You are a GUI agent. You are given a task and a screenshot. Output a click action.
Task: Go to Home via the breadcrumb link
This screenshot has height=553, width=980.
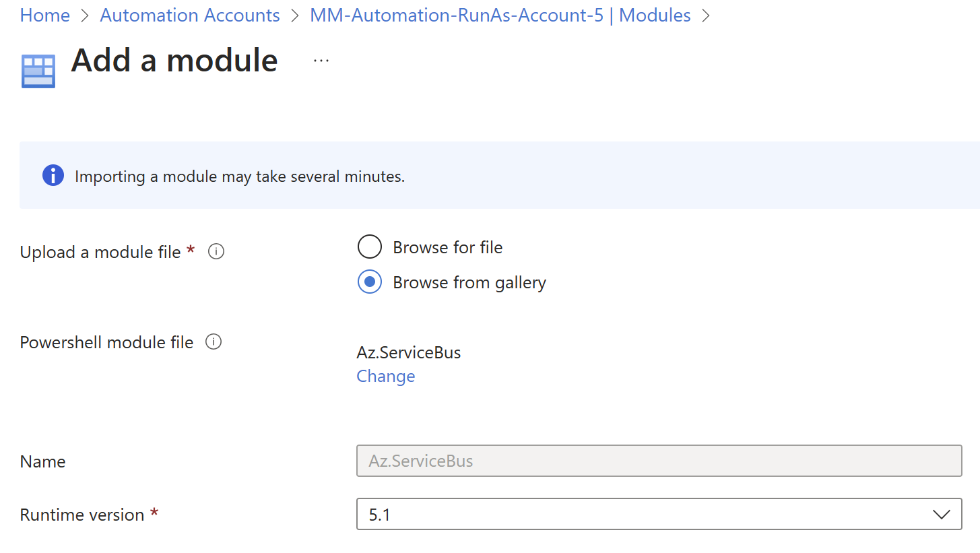point(44,15)
